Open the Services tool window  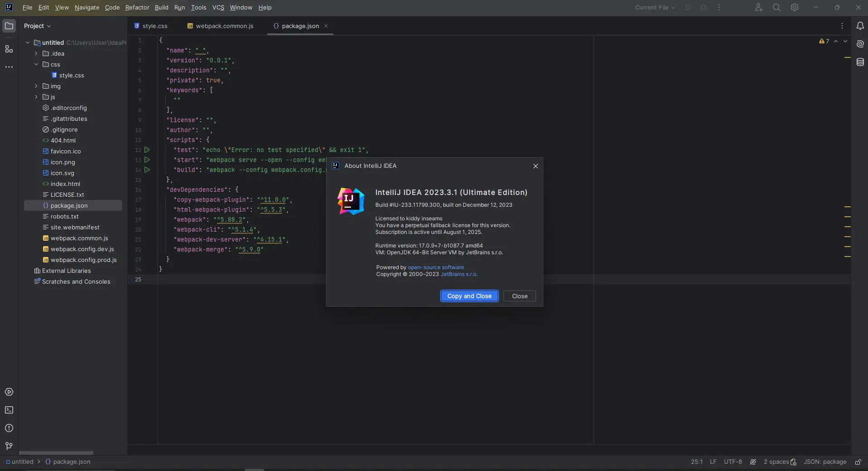9,392
